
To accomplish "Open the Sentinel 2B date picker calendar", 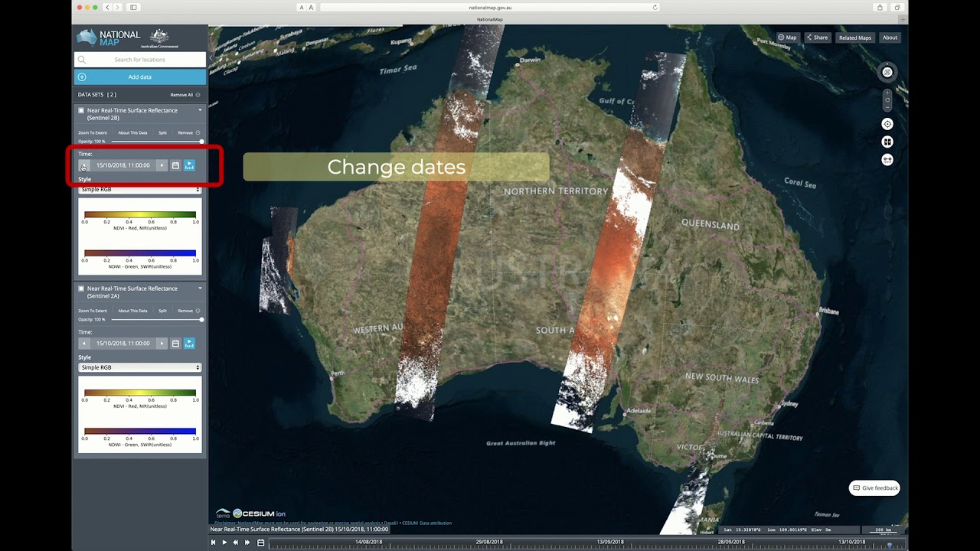I will (x=175, y=165).
